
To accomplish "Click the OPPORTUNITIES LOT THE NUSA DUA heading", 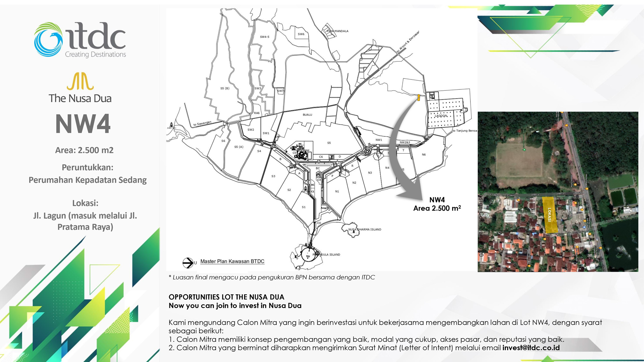I will pyautogui.click(x=226, y=297).
